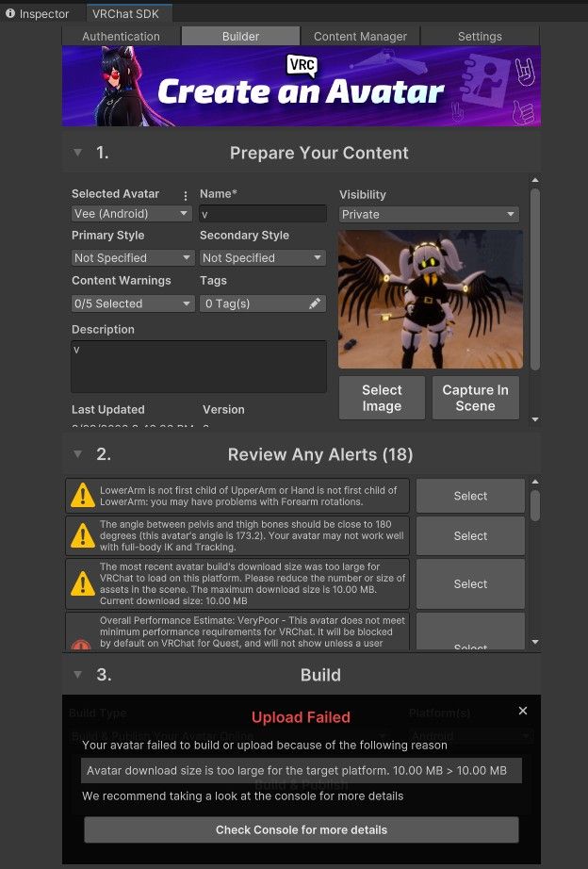This screenshot has width=588, height=869.
Task: Click the alerts list scroll down arrow
Action: click(535, 642)
